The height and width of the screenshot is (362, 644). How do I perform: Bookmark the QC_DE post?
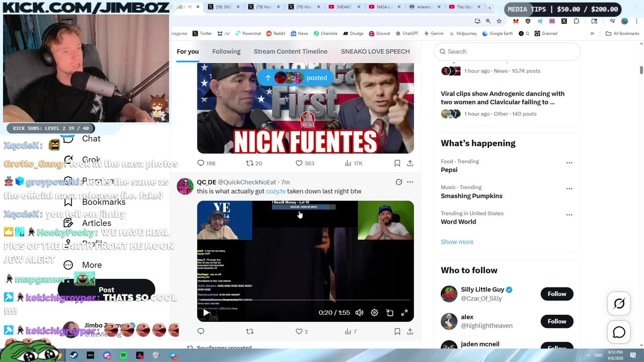397,331
